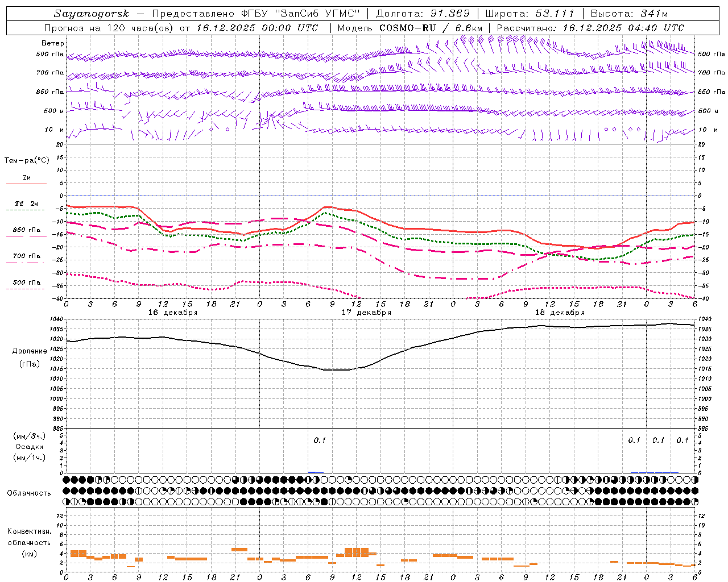Click the '16 декабря' date label
Image resolution: width=728 pixels, height=582 pixels.
173,313
